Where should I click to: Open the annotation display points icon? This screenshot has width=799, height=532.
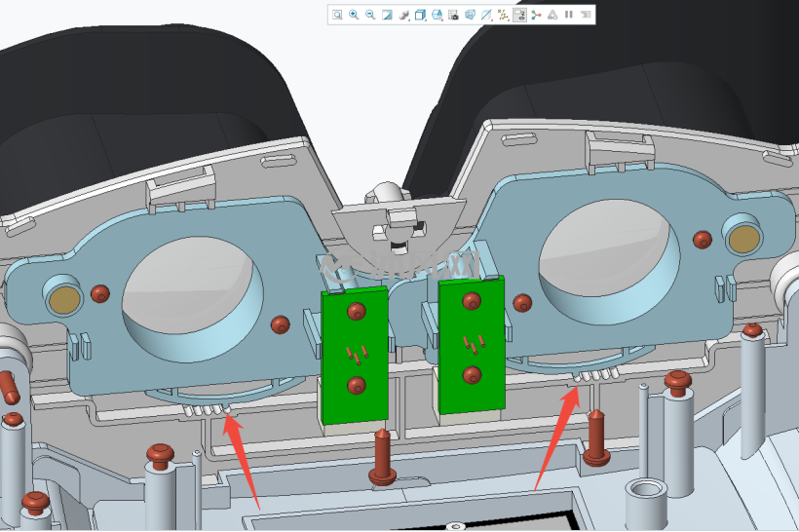point(503,15)
